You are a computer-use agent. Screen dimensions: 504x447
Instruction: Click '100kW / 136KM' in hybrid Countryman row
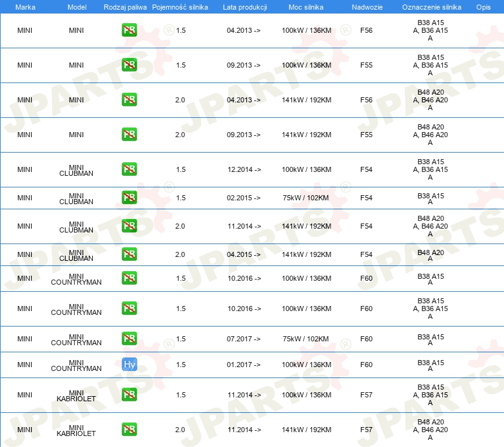coord(306,365)
